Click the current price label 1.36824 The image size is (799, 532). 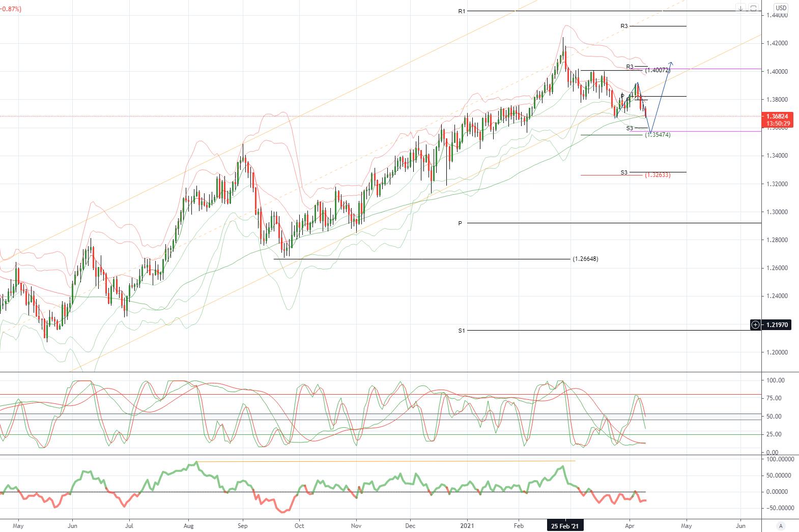tap(776, 116)
